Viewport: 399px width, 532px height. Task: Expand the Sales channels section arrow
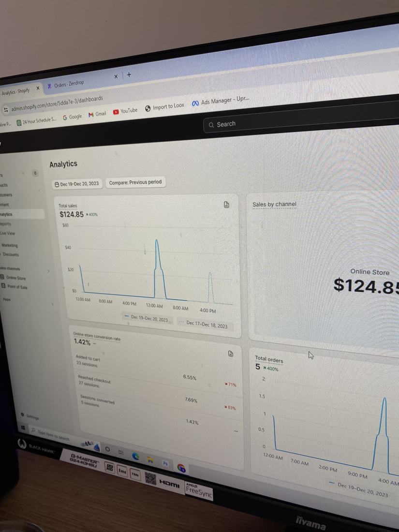[x=48, y=271]
